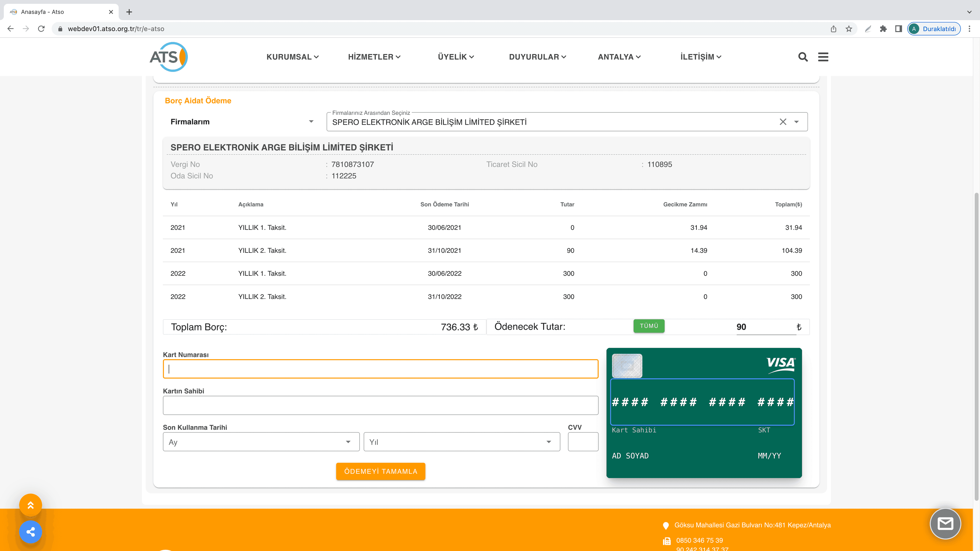Screen dimensions: 980x551
Task: Click the Ticaret Sicil No value 110895
Action: [660, 164]
